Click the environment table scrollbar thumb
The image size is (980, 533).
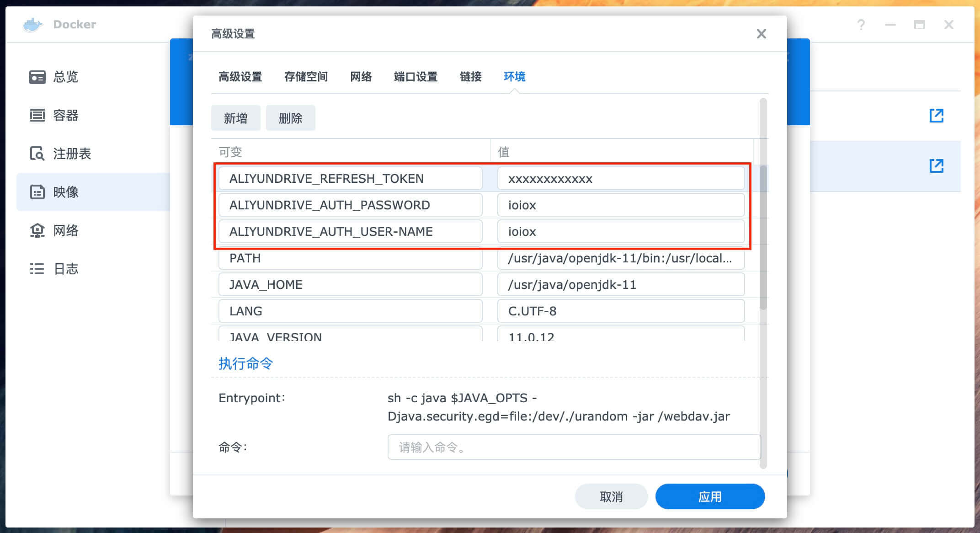point(763,238)
